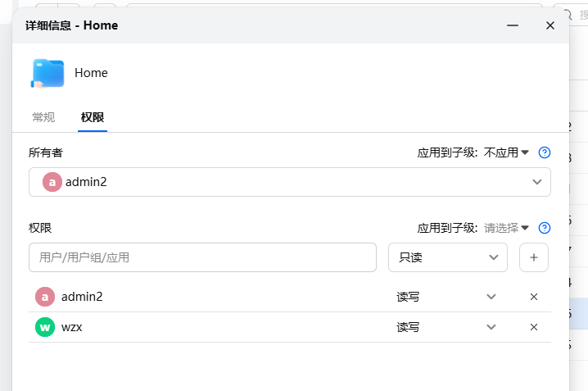Expand the 所有者 admin2 dropdown
The width and height of the screenshot is (588, 391).
[290, 182]
